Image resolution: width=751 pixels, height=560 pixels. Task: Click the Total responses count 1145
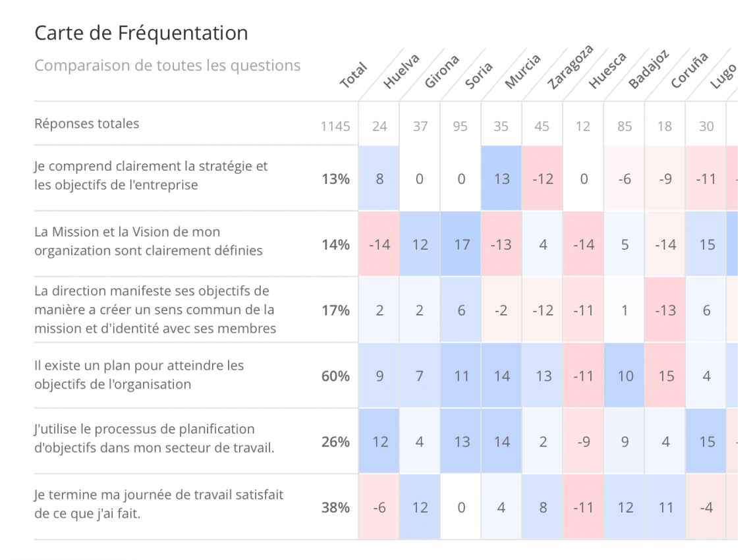(x=335, y=126)
